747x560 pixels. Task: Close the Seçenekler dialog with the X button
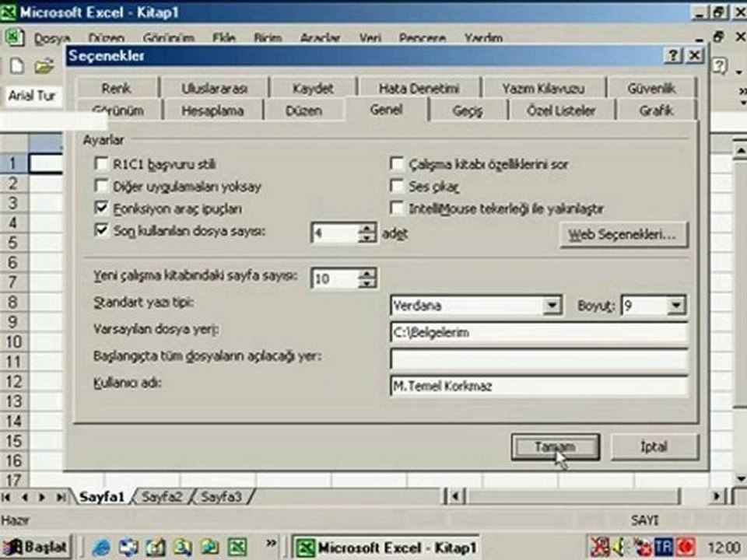695,56
